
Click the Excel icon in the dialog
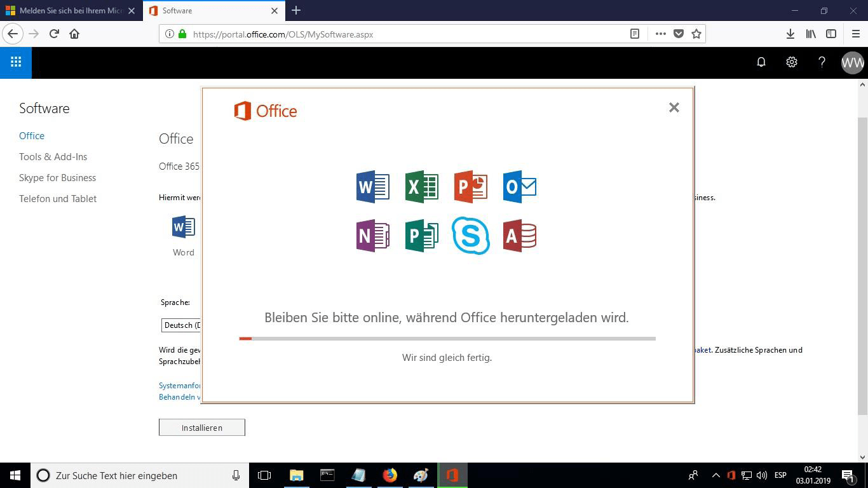422,187
